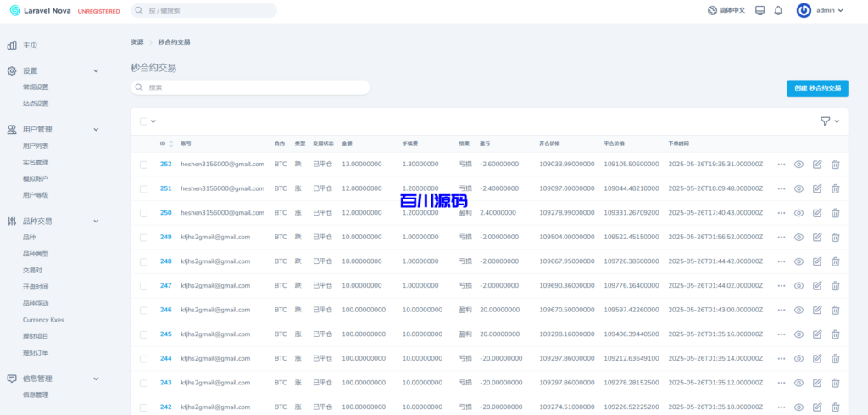Delete trade row with ID 252
Screen dimensions: 868x415
point(835,165)
